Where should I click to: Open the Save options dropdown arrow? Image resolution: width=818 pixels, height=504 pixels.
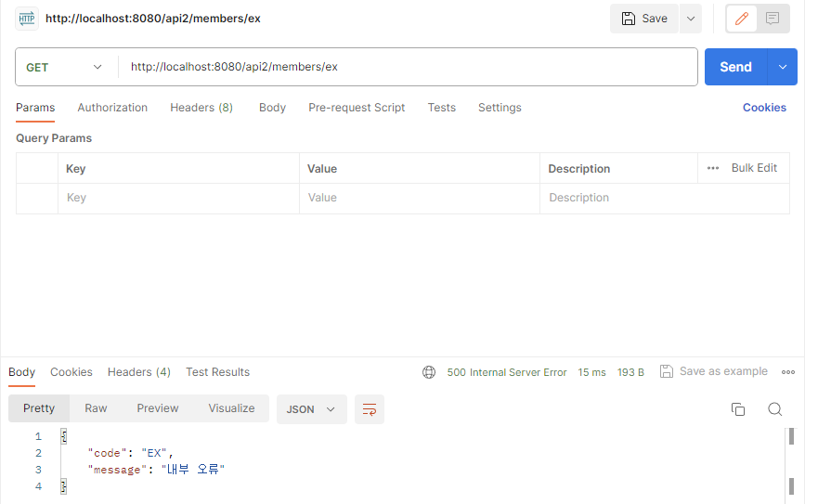691,19
